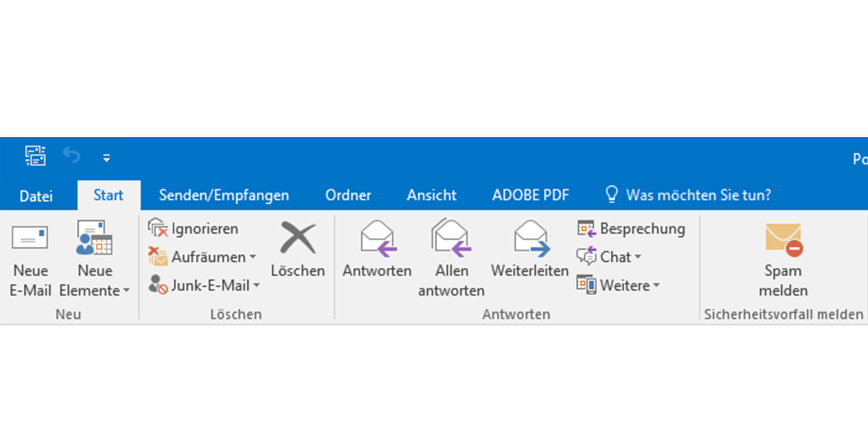868x434 pixels.
Task: Open the Aufräumen dropdown
Action: tap(253, 257)
